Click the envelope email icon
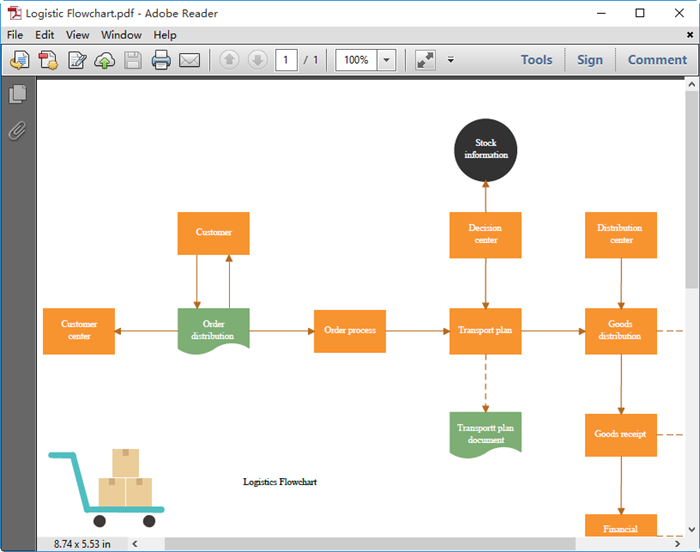This screenshot has height=552, width=700. pos(189,60)
